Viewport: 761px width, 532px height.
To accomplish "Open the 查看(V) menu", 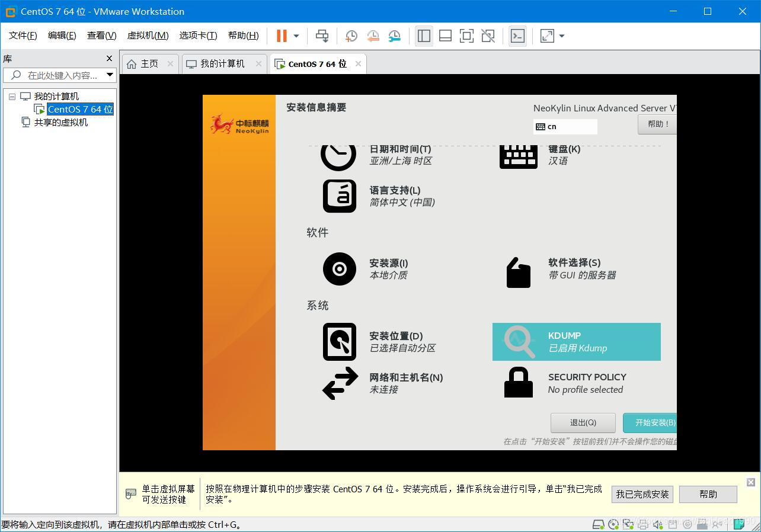I will pyautogui.click(x=102, y=36).
